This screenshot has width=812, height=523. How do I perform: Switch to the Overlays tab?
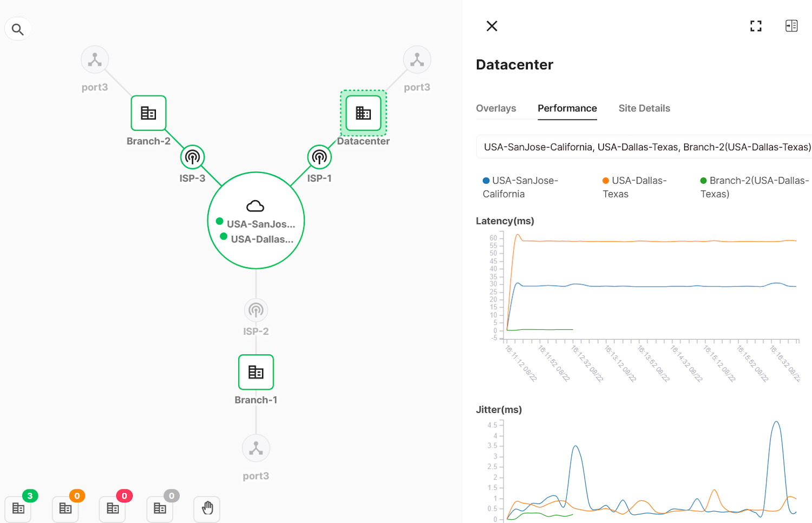click(496, 108)
